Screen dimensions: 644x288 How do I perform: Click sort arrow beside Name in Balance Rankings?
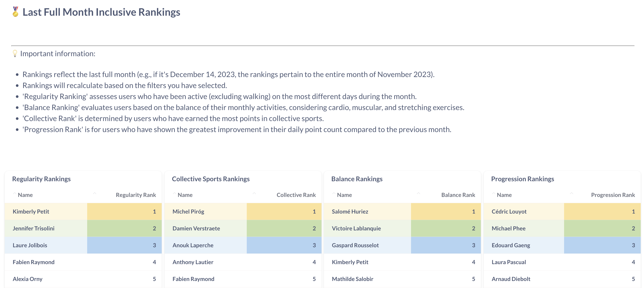point(334,194)
